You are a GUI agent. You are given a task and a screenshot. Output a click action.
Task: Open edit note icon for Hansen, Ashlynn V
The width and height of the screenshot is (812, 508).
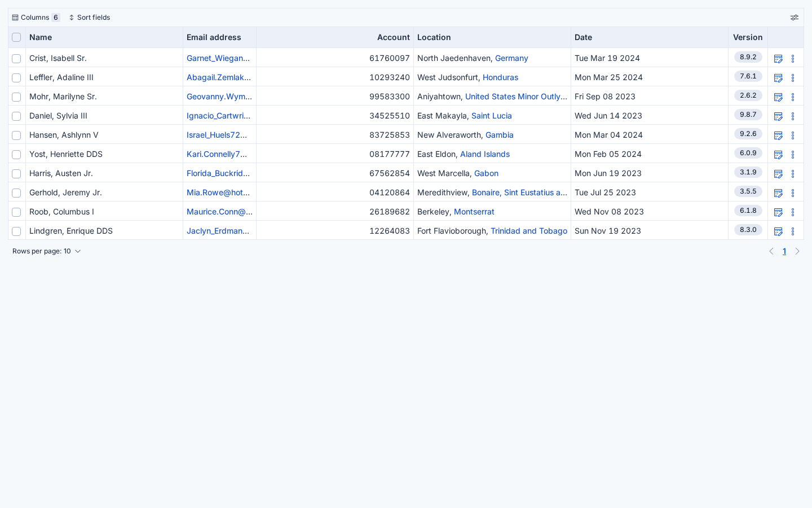[778, 135]
